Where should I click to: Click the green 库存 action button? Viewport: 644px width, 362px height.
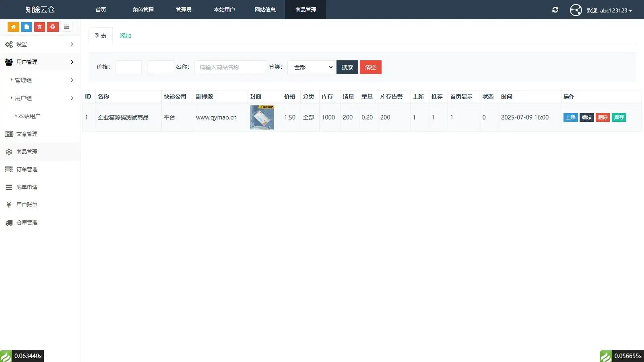pos(619,117)
